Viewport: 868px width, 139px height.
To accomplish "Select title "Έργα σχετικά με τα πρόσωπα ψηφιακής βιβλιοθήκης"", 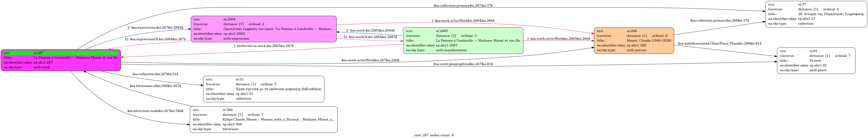I will coord(278,89).
